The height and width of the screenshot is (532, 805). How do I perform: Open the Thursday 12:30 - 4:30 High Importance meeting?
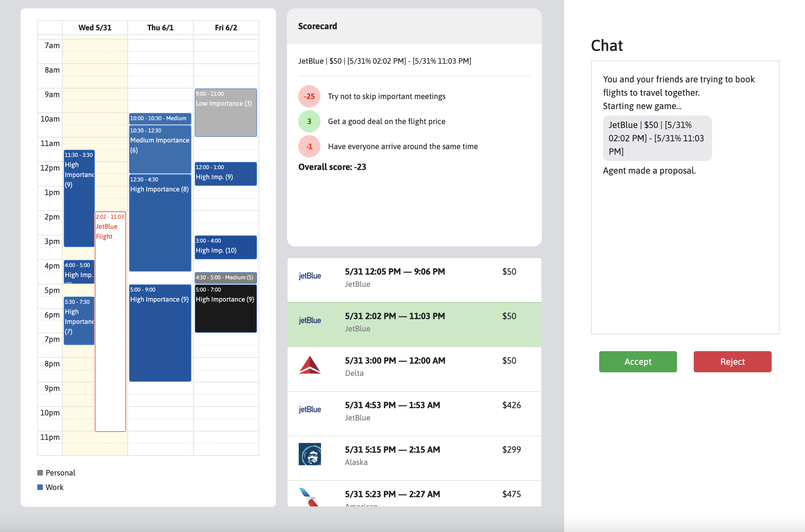coord(160,223)
